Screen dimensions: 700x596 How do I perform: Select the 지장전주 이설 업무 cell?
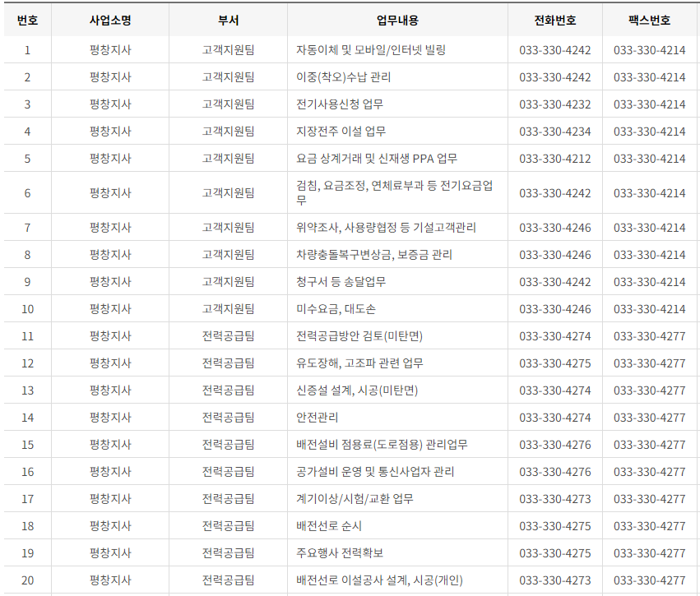click(331, 131)
